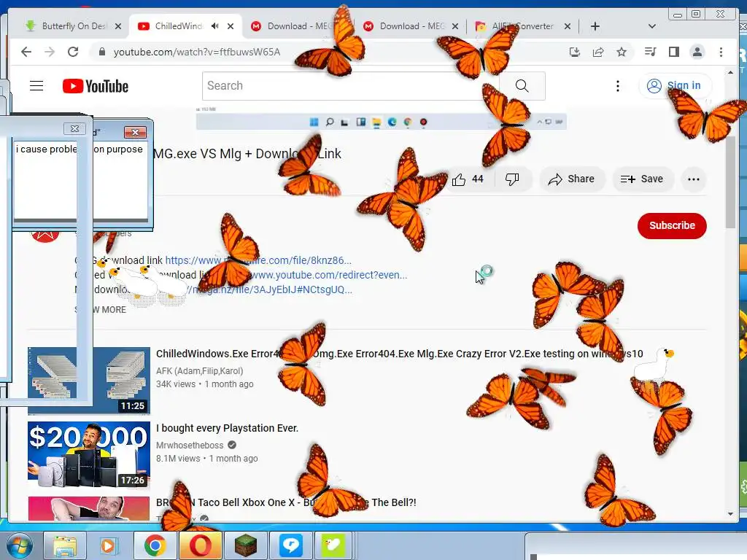Click Chrome icon in taskbar
The height and width of the screenshot is (560, 747).
155,545
